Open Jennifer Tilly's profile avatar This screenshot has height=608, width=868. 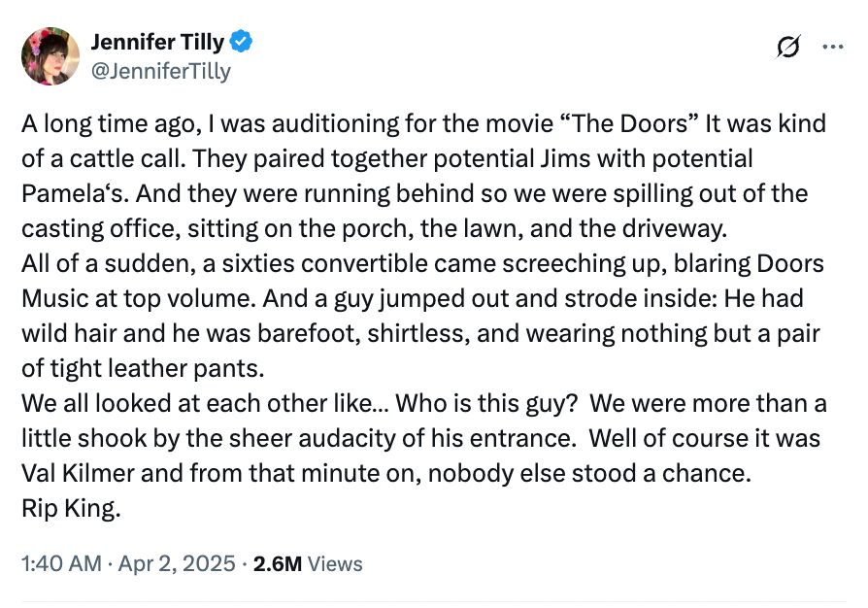[50, 55]
